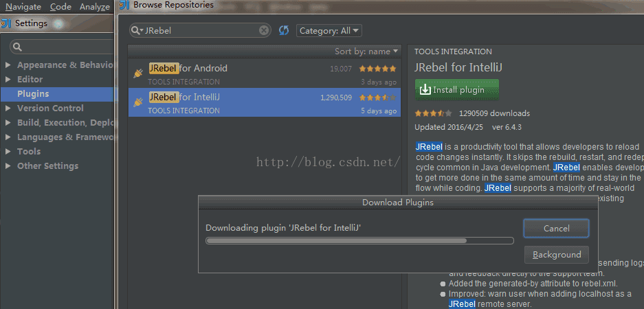
Task: Click the TOOLS INTEGRATION detail category label
Action: pos(453,51)
